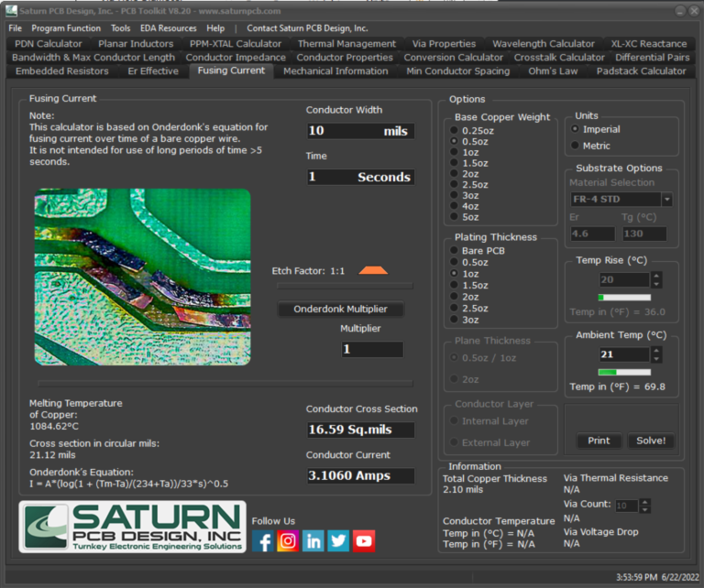The width and height of the screenshot is (704, 588).
Task: Switch to the Via Properties tab
Action: click(444, 43)
